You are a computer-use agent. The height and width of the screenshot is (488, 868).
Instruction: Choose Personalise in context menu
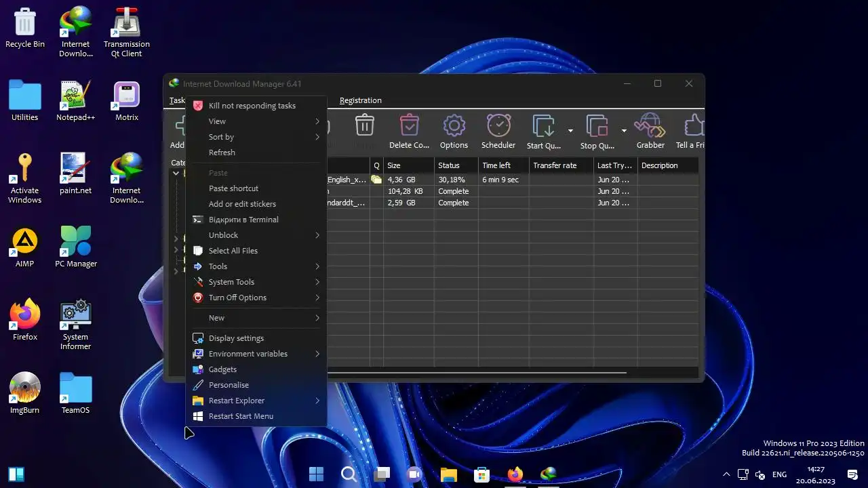point(256,385)
